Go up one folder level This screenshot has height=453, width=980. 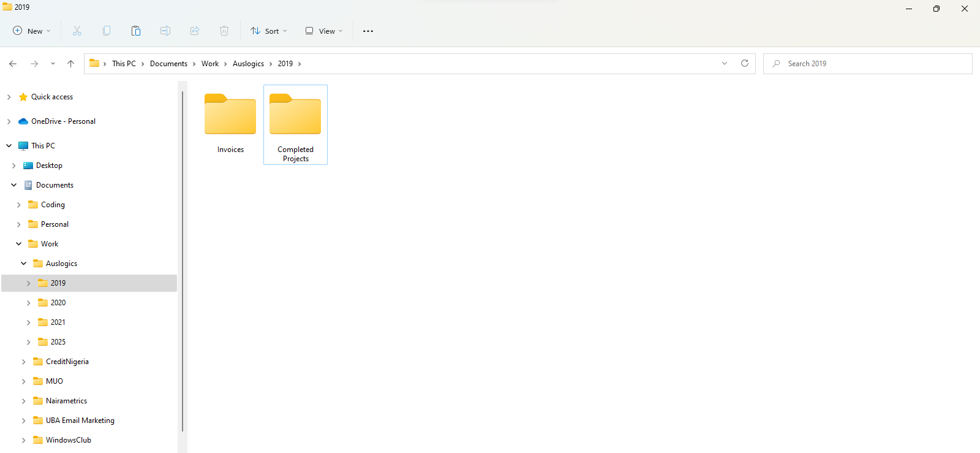(71, 64)
